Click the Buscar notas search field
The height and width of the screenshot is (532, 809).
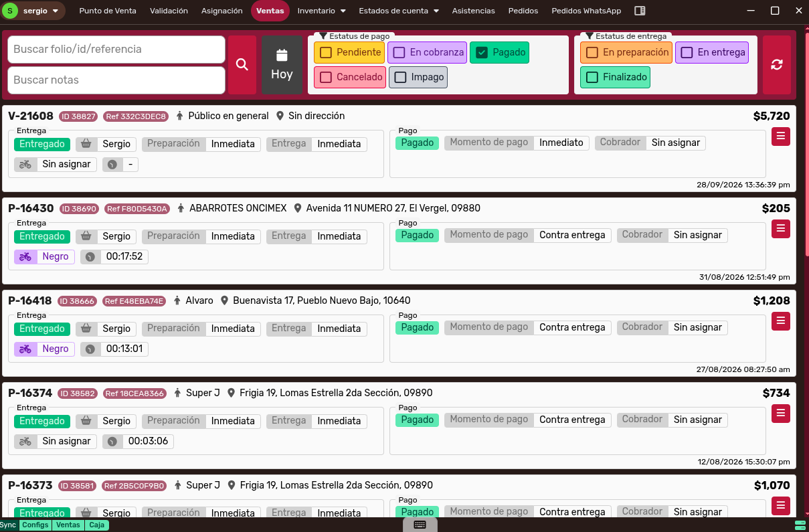point(116,80)
